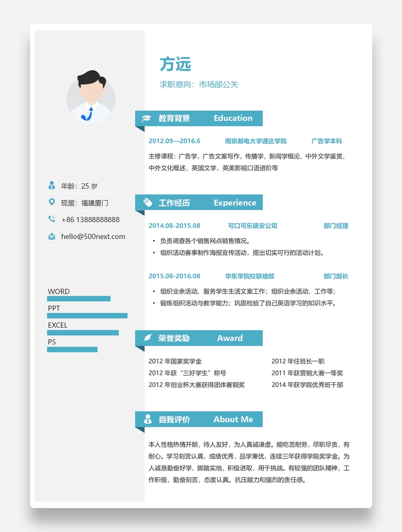Click the PS skill level bar
This screenshot has width=402, height=532.
72,349
